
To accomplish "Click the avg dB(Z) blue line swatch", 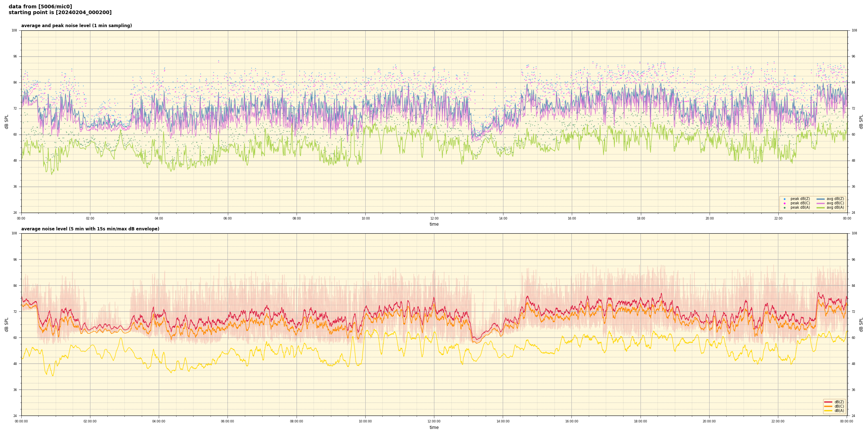I will pyautogui.click(x=821, y=199).
